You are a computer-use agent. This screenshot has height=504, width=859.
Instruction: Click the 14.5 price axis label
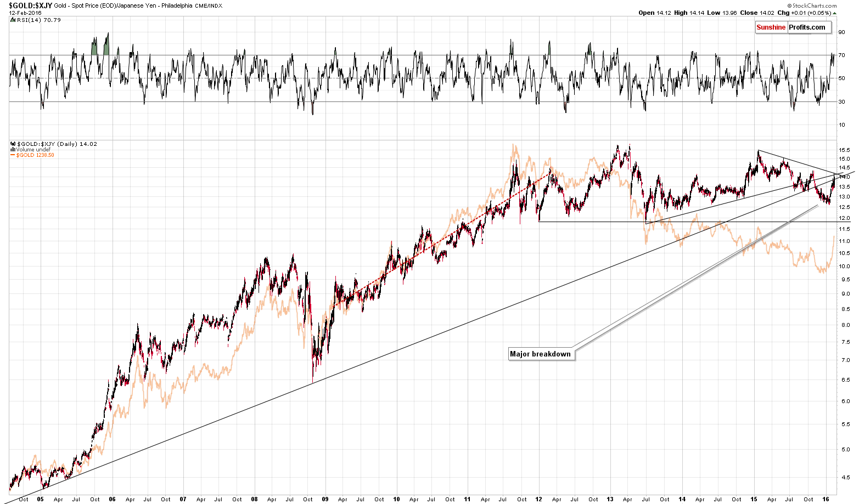tap(843, 168)
